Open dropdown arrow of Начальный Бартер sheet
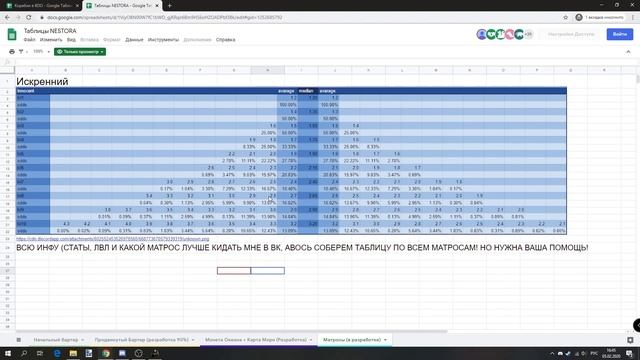 [82, 340]
